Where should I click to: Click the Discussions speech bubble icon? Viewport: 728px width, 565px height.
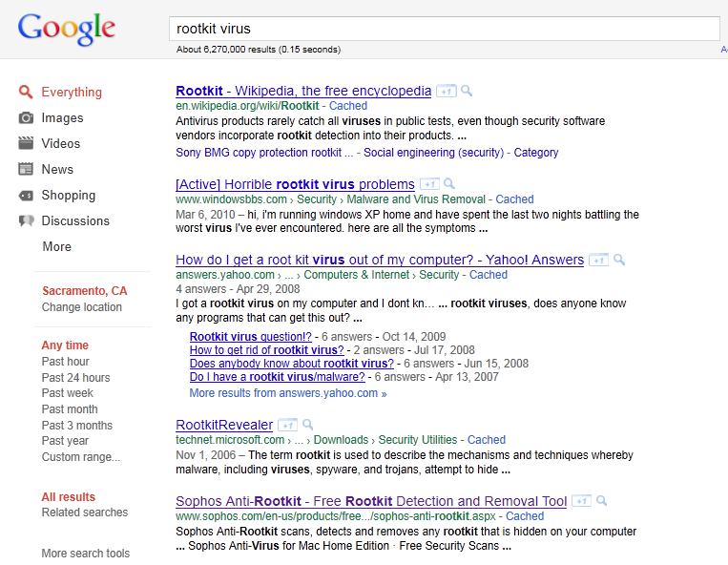click(x=26, y=221)
